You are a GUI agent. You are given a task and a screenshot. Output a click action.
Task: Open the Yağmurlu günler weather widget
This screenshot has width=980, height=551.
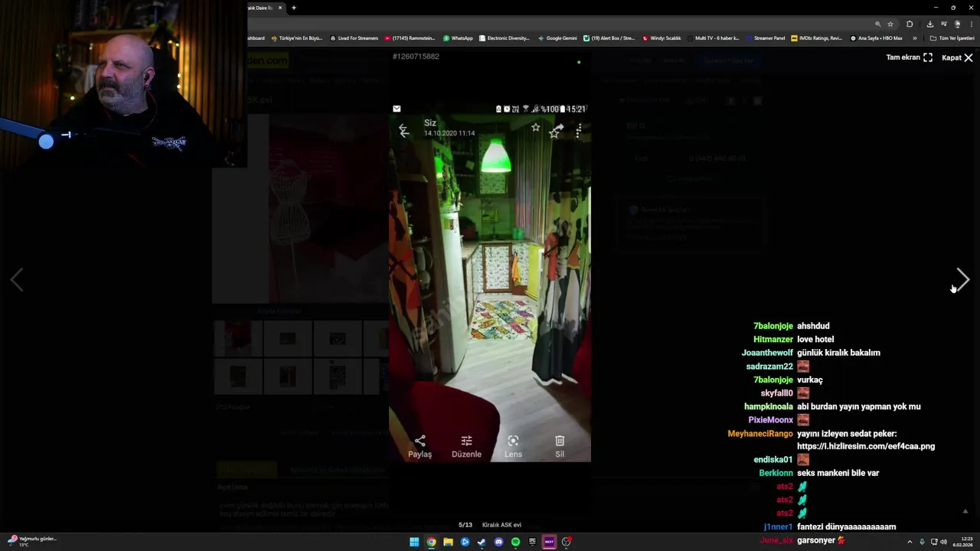point(32,541)
